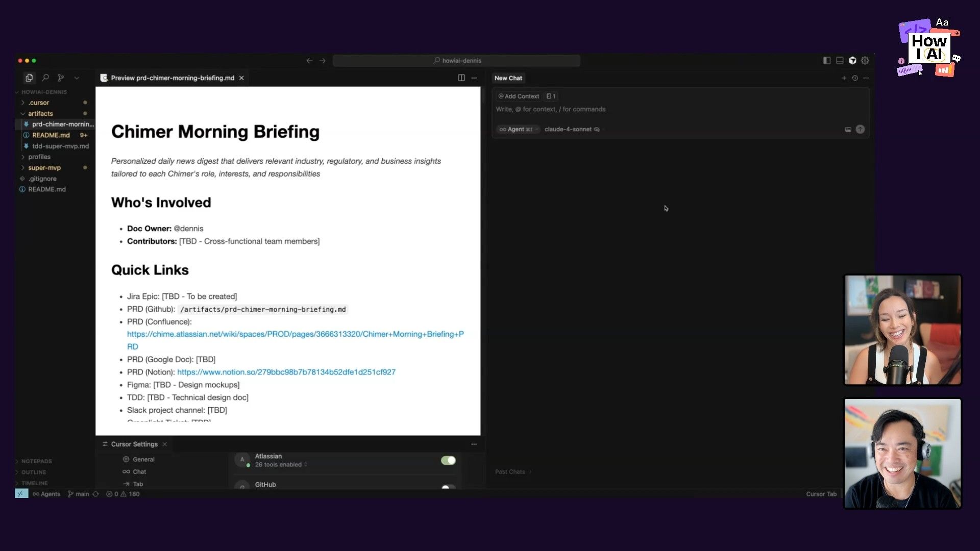Screen dimensions: 980x551
Task: Open the Notion PRD link
Action: point(286,372)
